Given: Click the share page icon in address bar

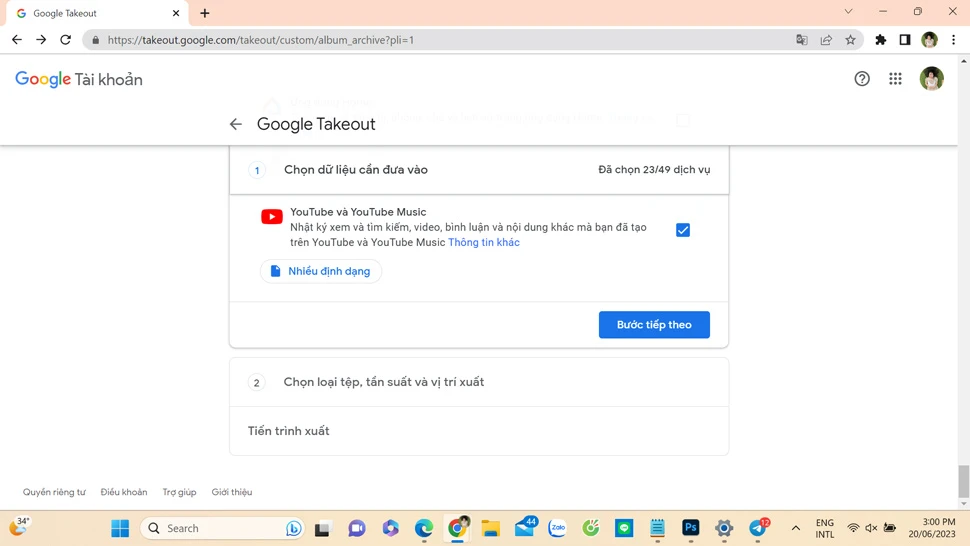Looking at the screenshot, I should click(826, 40).
